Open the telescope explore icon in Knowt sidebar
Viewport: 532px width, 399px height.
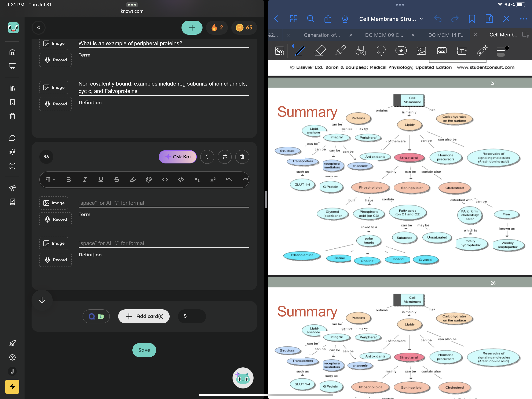point(12,188)
